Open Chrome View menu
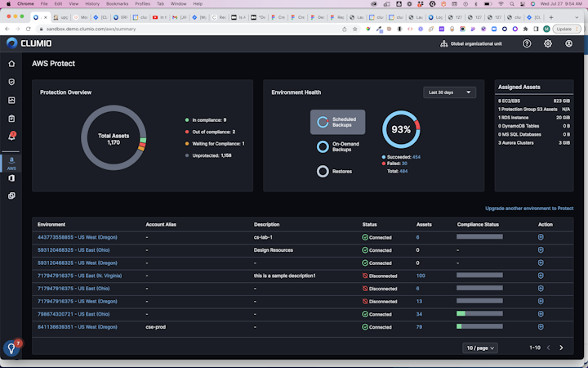This screenshot has height=368, width=588. point(73,4)
